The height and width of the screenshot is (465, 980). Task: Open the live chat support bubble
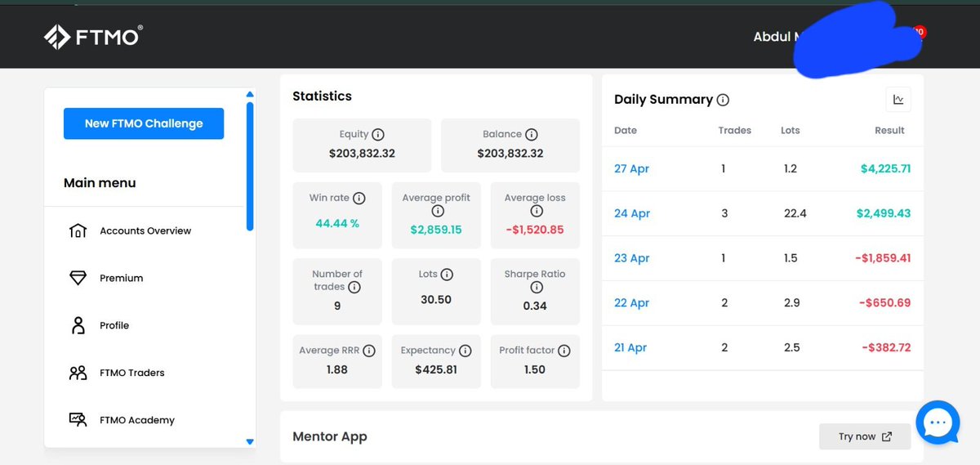tap(938, 423)
